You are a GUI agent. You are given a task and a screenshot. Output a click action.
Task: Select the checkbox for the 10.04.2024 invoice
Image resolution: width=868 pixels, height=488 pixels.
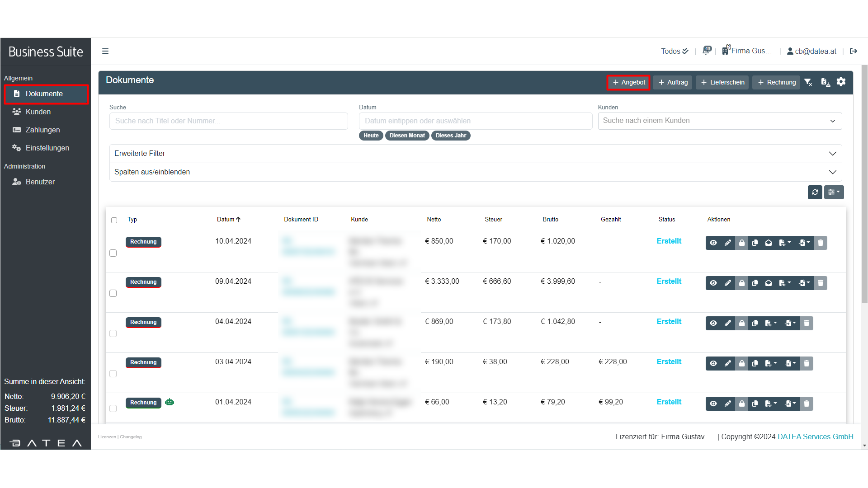[113, 253]
